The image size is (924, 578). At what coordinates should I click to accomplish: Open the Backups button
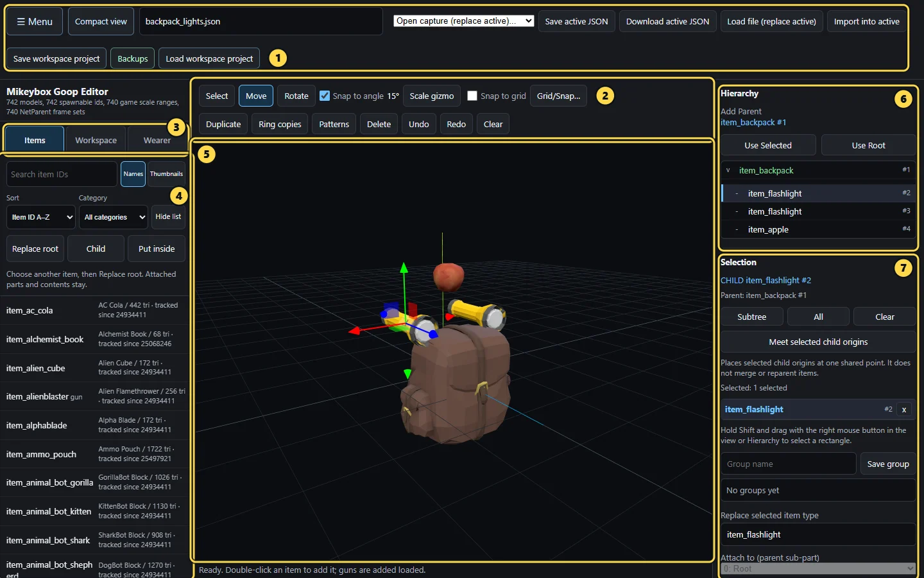(133, 58)
